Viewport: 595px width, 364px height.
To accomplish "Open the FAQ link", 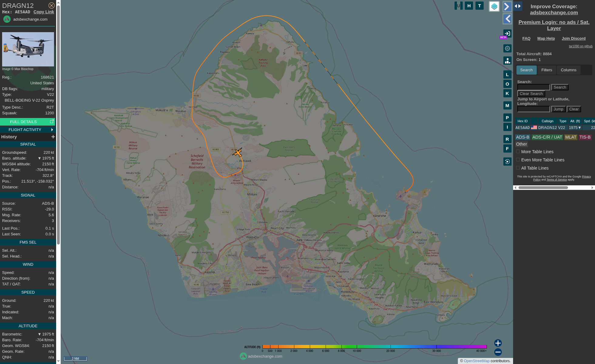I will pyautogui.click(x=526, y=39).
